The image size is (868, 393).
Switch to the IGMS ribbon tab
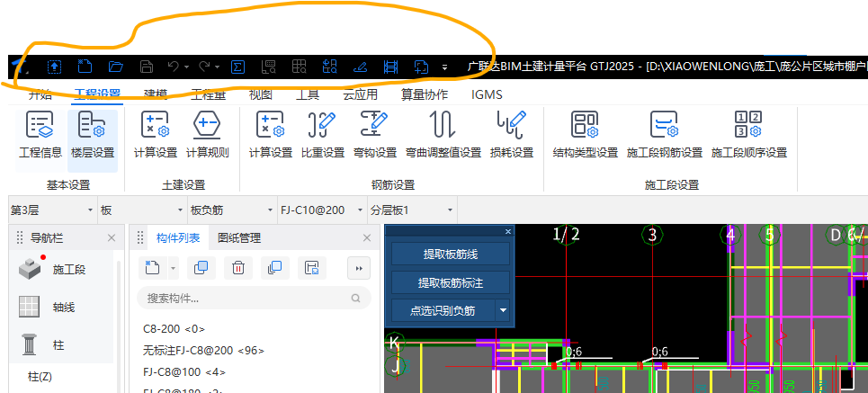[488, 94]
